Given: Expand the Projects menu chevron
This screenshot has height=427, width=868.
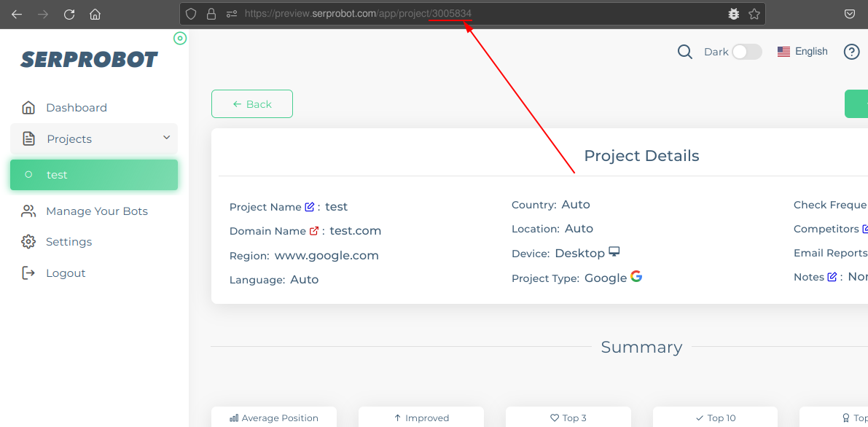Looking at the screenshot, I should coord(167,138).
